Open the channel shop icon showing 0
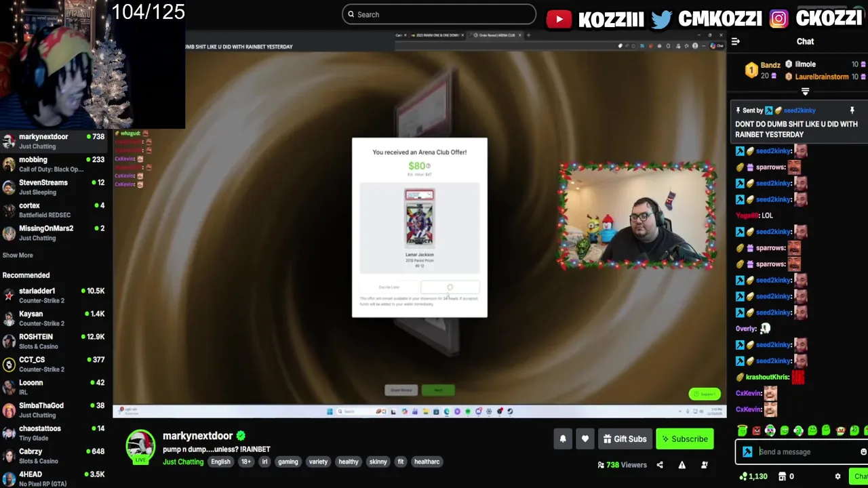 click(786, 476)
